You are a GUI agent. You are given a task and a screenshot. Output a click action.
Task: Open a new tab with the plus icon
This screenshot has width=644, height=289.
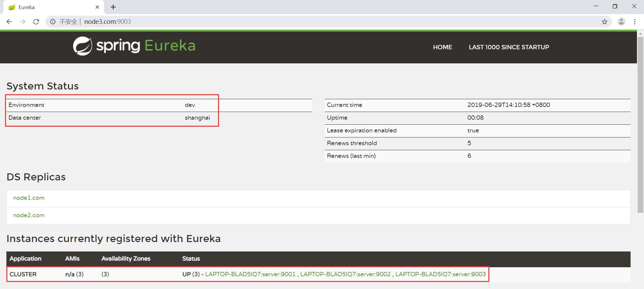pyautogui.click(x=113, y=7)
